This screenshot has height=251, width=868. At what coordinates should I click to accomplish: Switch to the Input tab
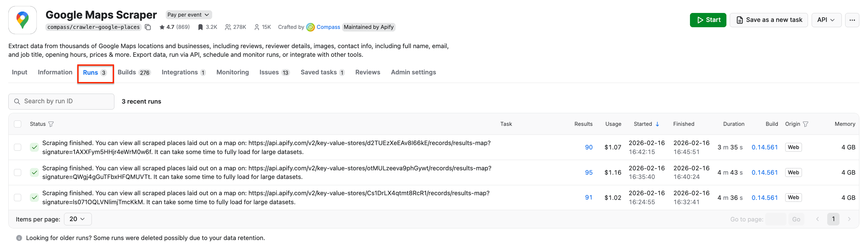[19, 72]
